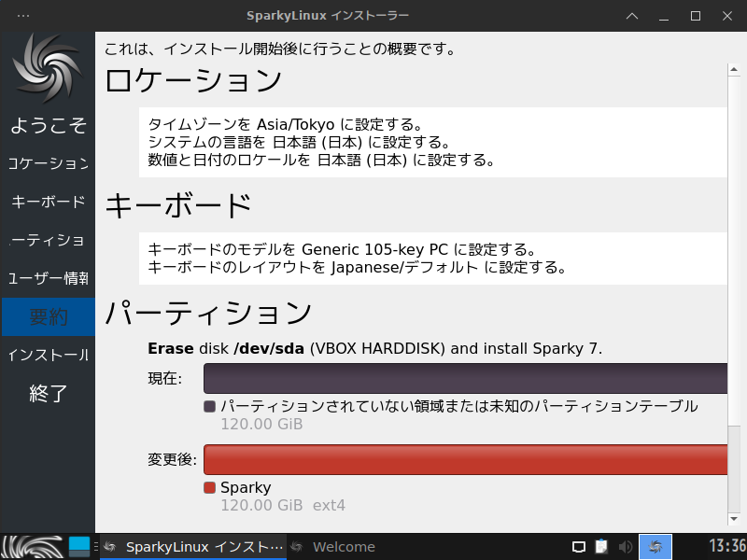Select the ロケーション step in sidebar
Image resolution: width=747 pixels, height=560 pixels.
tap(49, 164)
